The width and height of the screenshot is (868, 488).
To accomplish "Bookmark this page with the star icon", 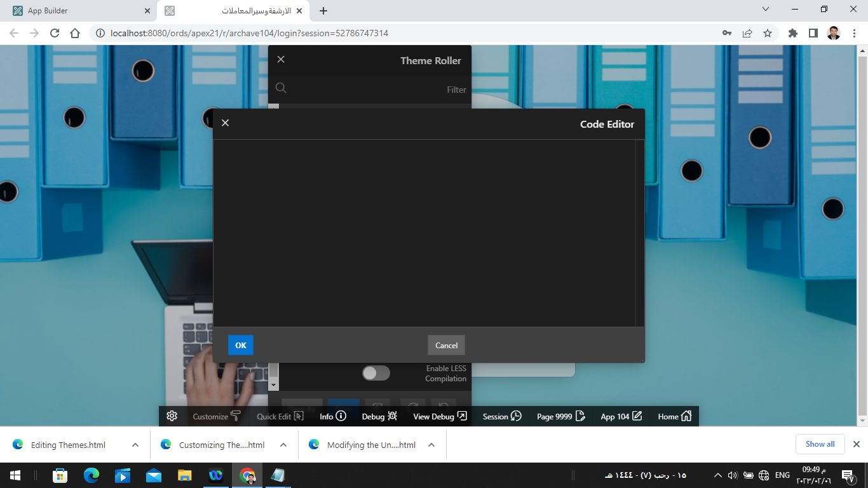I will click(768, 33).
